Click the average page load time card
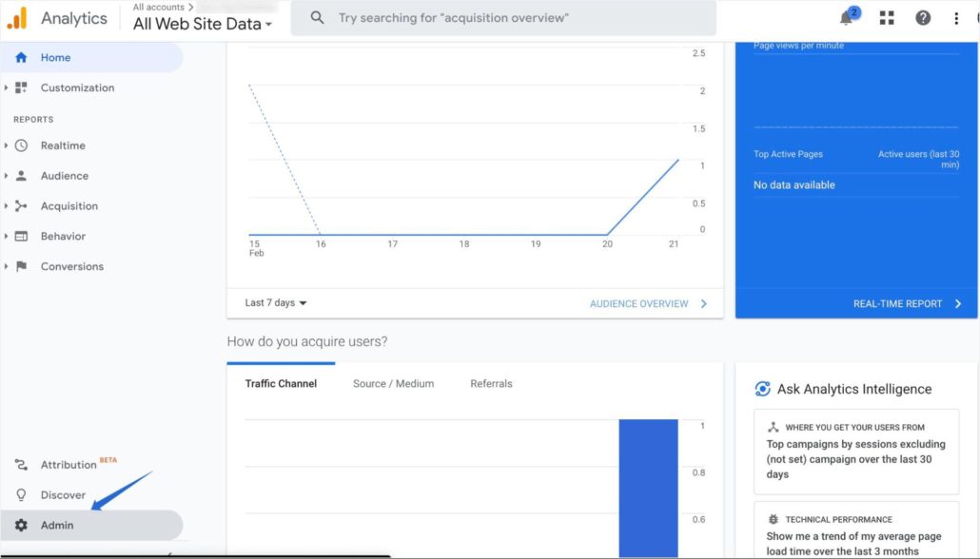Viewport: 980px width, 559px height. pyautogui.click(x=856, y=530)
